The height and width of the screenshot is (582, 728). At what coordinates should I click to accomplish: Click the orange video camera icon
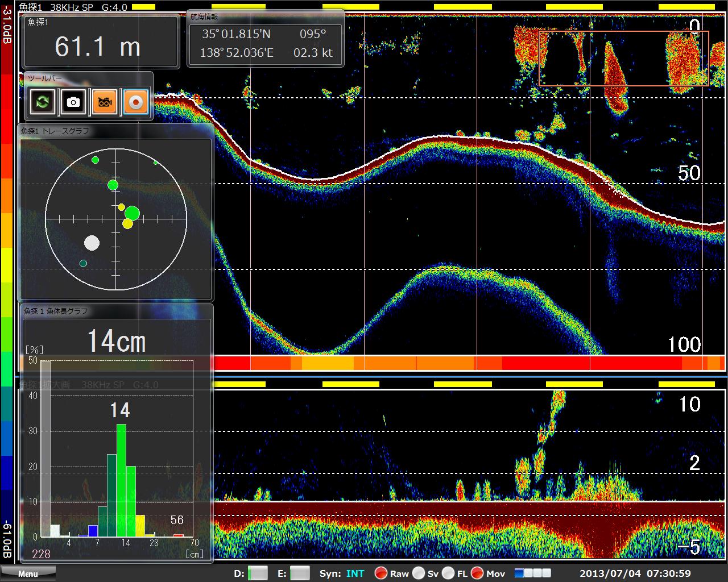104,102
